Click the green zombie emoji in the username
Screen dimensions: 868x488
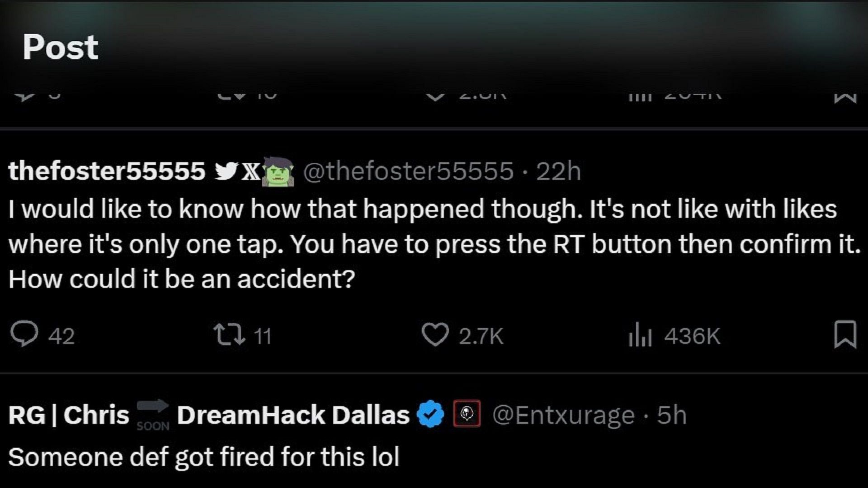pos(278,172)
